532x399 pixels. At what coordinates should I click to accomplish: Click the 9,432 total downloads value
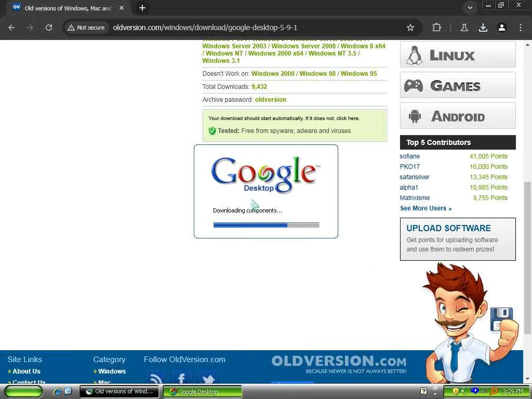[259, 87]
